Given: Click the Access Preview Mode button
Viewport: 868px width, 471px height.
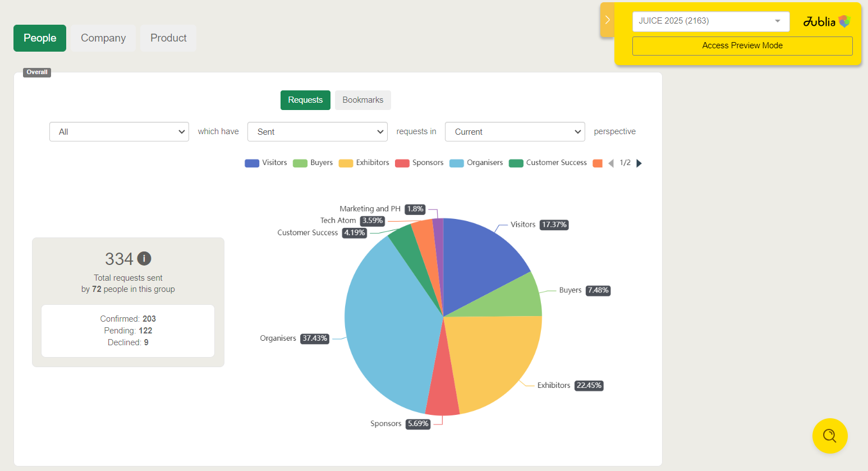Looking at the screenshot, I should pos(742,46).
